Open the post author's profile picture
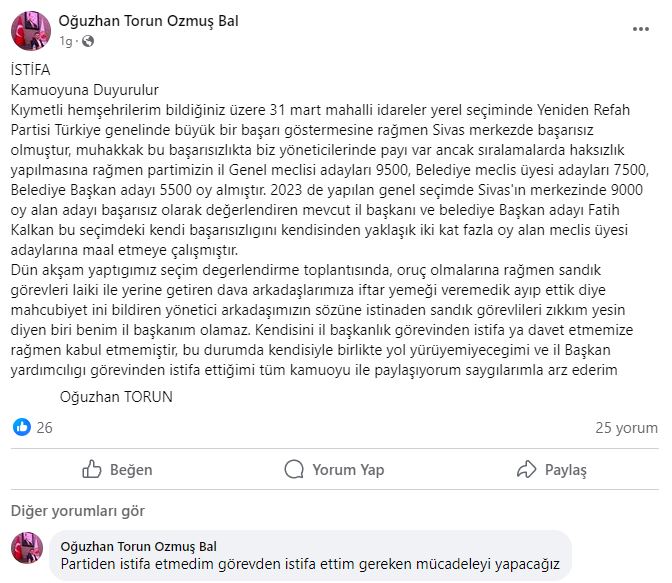The height and width of the screenshot is (583, 672). (x=31, y=31)
